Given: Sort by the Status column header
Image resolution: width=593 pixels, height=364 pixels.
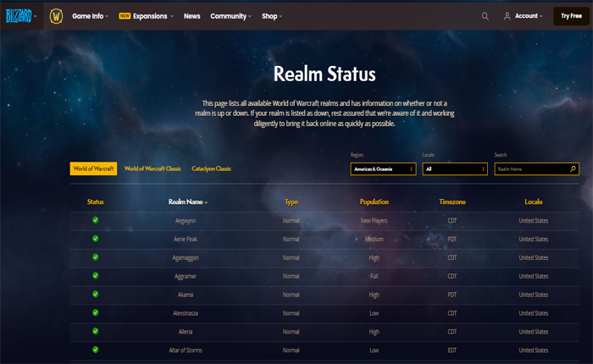Looking at the screenshot, I should [x=95, y=201].
